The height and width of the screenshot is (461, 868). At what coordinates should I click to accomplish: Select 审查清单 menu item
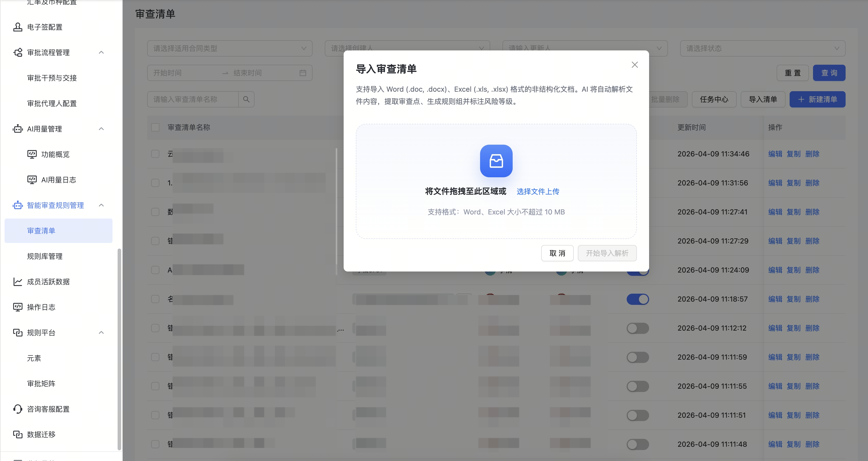(58, 231)
